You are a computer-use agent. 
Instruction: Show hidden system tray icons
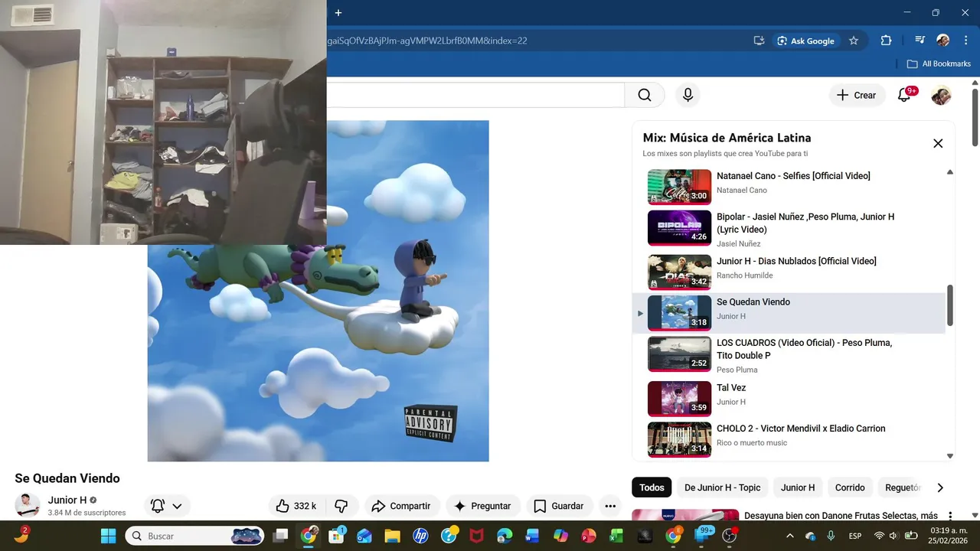790,536
